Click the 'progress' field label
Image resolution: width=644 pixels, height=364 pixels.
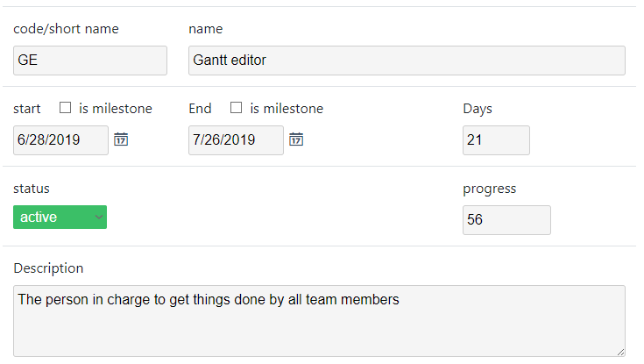click(x=490, y=189)
